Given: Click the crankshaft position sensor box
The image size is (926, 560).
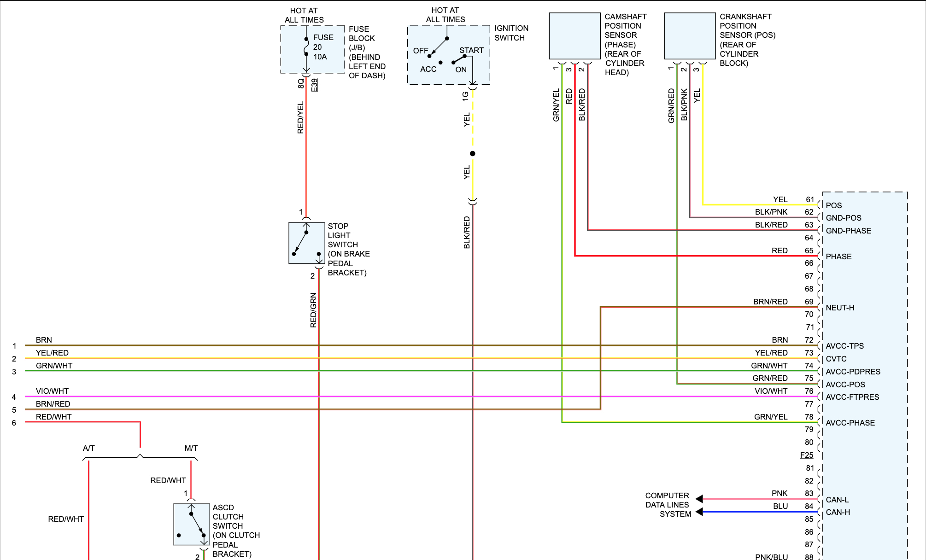Looking at the screenshot, I should tap(690, 36).
